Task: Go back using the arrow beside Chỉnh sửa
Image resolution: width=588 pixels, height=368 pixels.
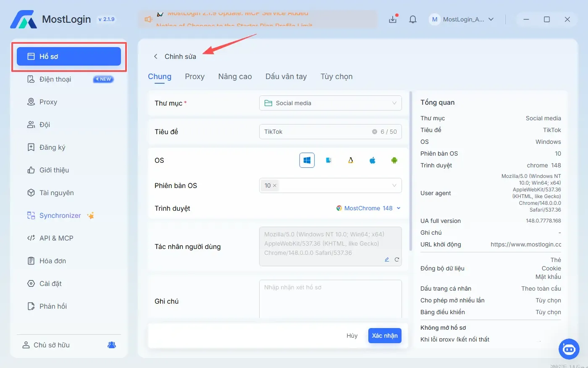Action: [155, 56]
